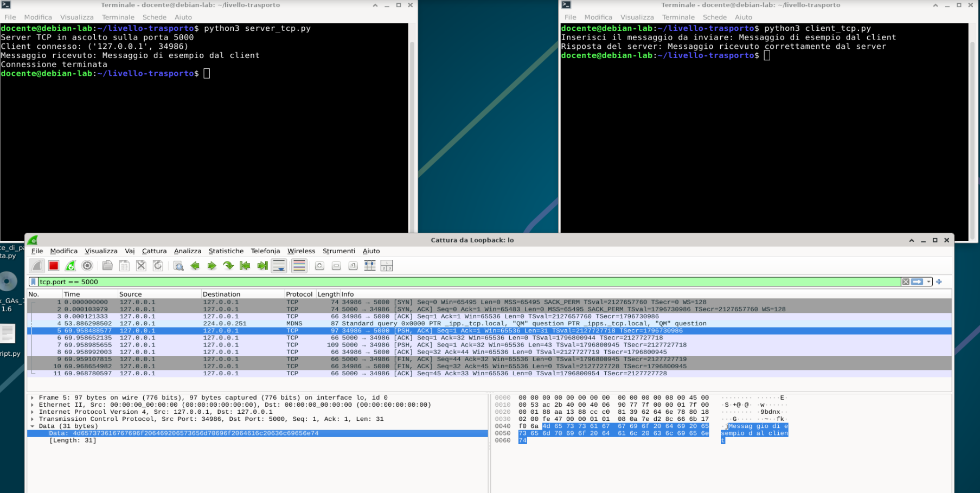
Task: Add a filter button plus icon
Action: coord(939,281)
